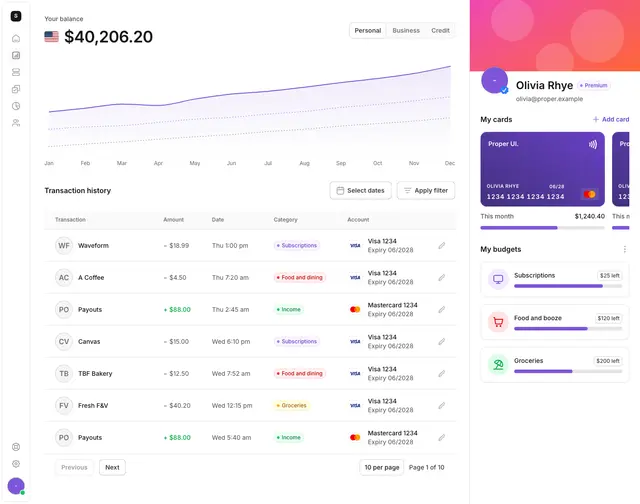640x504 pixels.
Task: Sort by the Category column header
Action: click(x=285, y=220)
